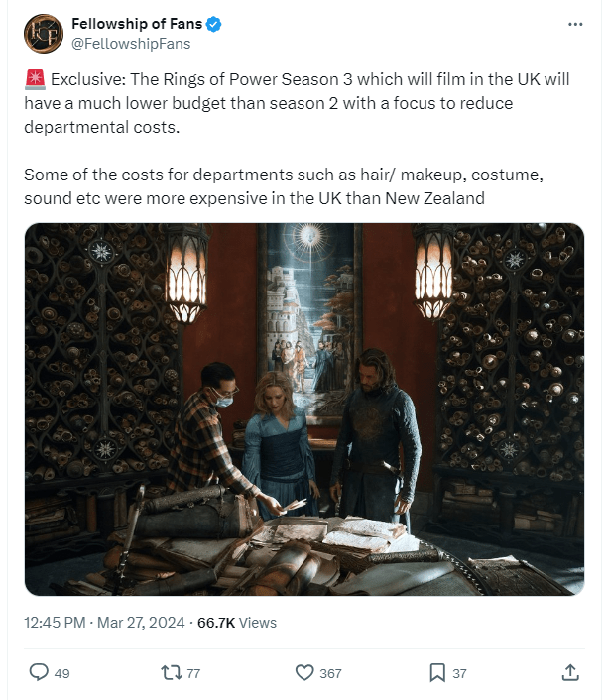Like the post with the heart icon

pyautogui.click(x=304, y=672)
